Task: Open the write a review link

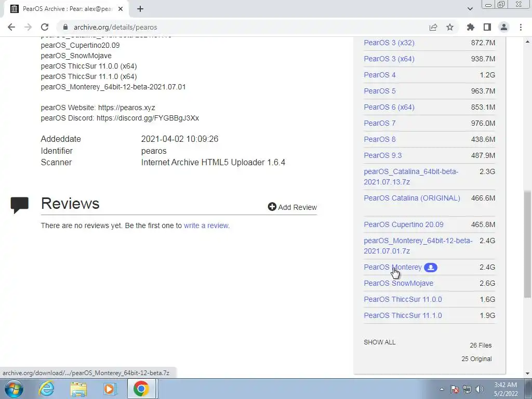Action: tap(206, 225)
